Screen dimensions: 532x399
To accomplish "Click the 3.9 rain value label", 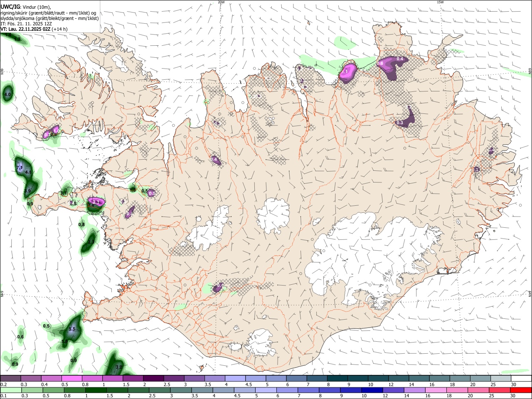I will click(27, 191).
